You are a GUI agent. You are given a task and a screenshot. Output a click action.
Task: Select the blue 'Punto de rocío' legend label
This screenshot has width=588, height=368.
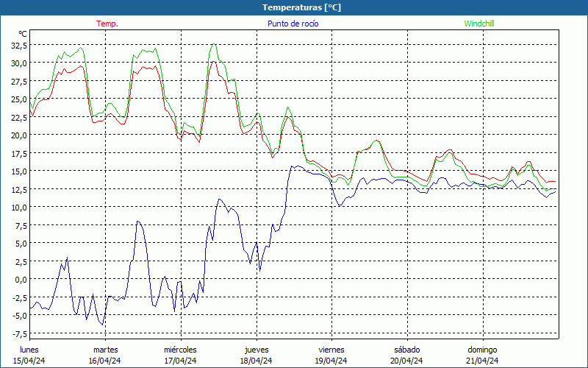[x=293, y=24]
